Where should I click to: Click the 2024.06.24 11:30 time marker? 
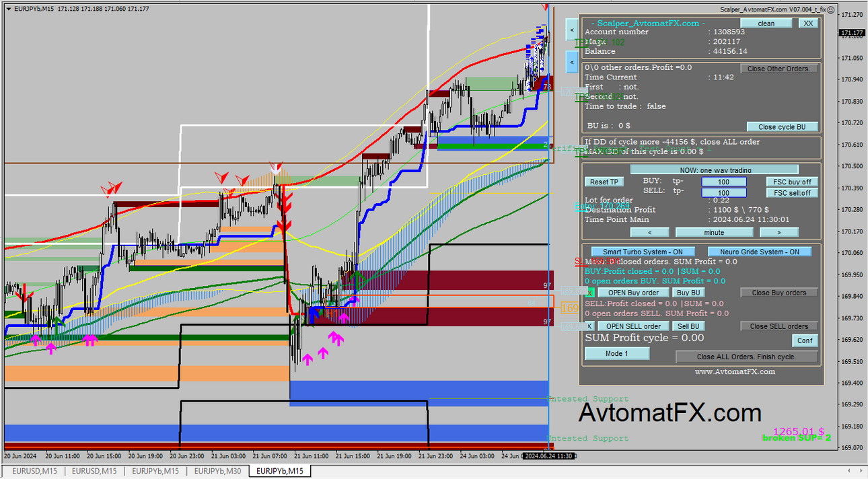(x=549, y=456)
